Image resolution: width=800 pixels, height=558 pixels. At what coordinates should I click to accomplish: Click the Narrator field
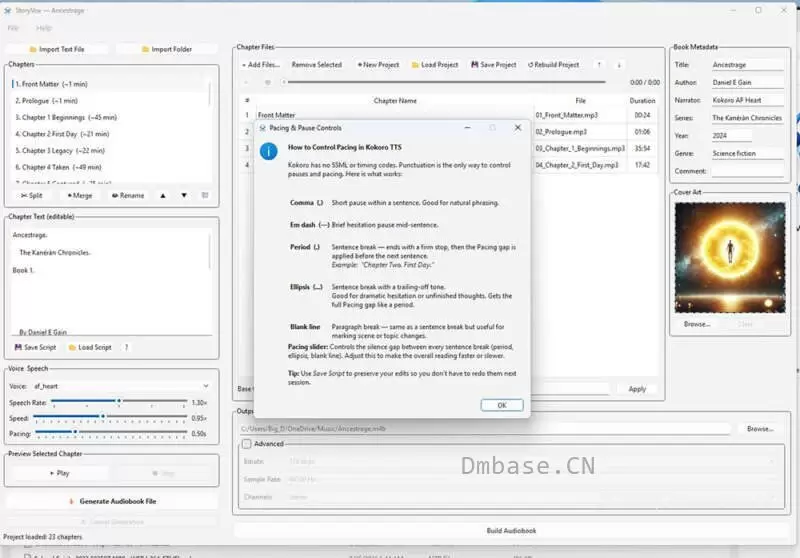pyautogui.click(x=747, y=100)
